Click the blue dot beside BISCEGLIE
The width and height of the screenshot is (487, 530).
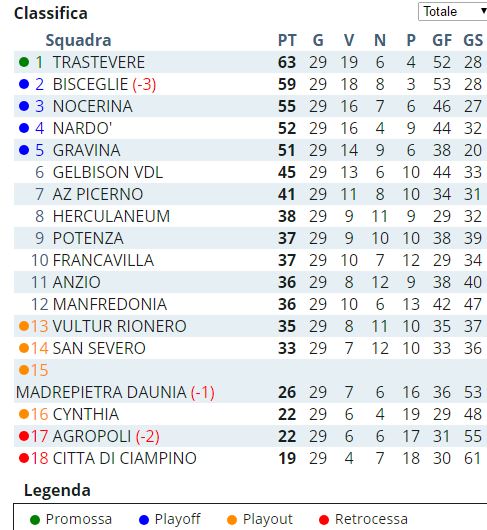24,84
